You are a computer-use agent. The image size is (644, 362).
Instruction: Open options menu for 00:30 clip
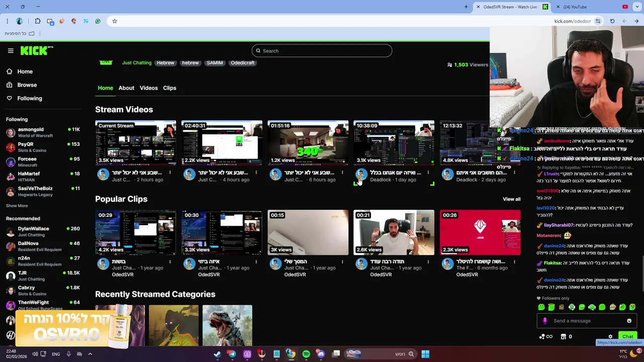(x=256, y=261)
